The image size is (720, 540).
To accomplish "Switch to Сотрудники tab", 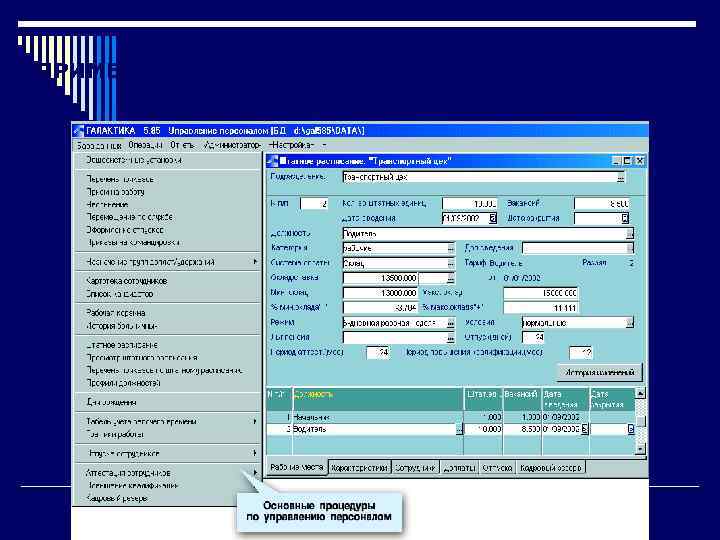I will pos(415,468).
